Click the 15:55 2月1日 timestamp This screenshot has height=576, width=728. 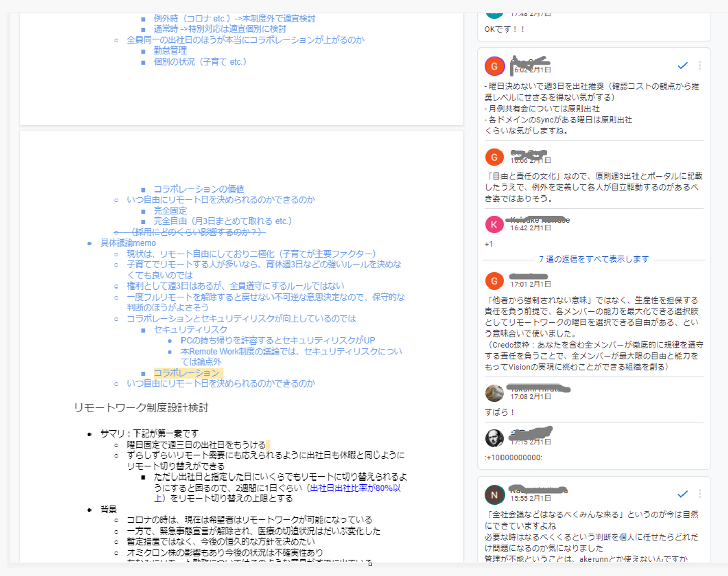(530, 498)
